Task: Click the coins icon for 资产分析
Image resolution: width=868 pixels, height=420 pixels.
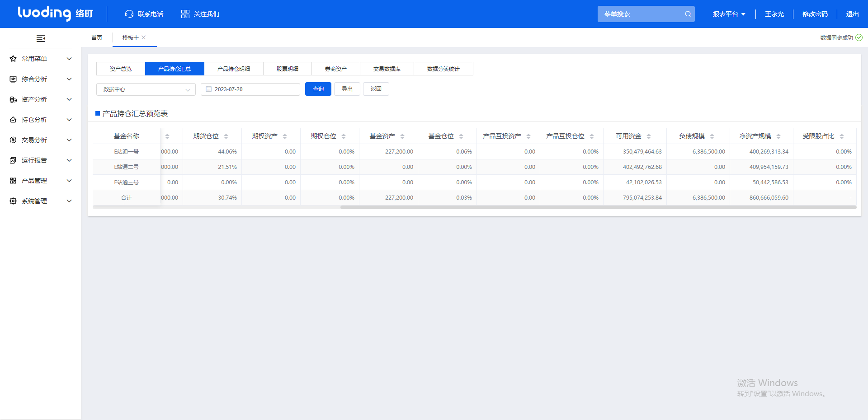Action: click(13, 99)
